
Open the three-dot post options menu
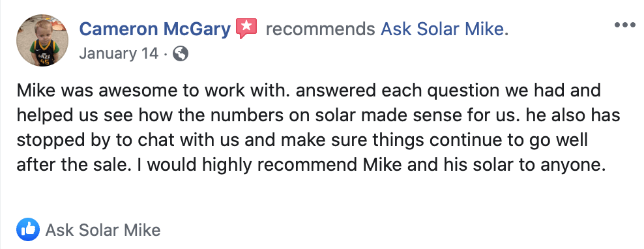(624, 25)
